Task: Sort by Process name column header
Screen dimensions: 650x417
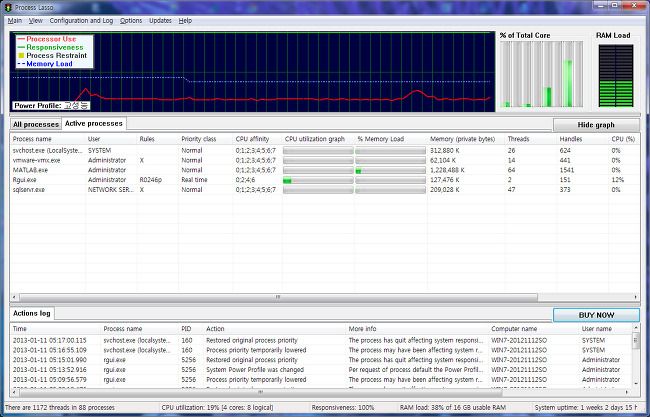Action: click(48, 139)
